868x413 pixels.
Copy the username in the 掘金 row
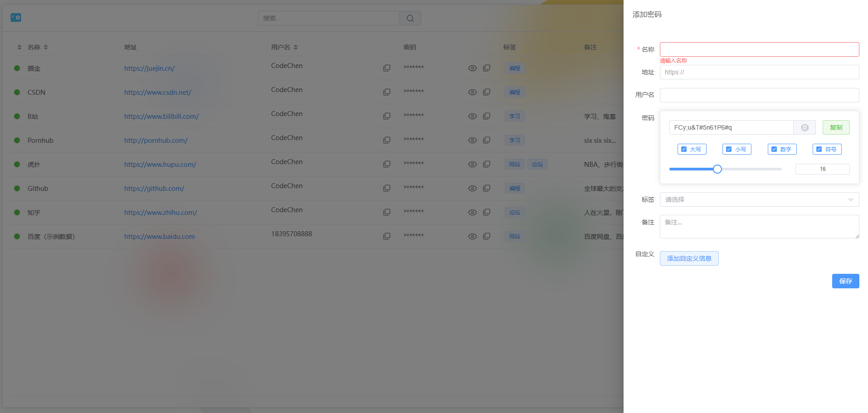coord(386,68)
